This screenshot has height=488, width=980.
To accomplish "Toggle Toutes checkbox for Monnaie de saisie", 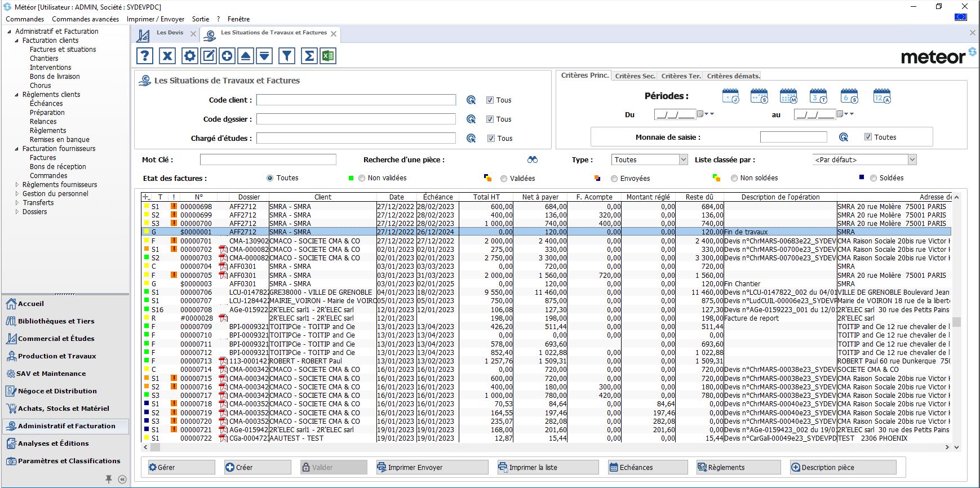I will pos(868,137).
